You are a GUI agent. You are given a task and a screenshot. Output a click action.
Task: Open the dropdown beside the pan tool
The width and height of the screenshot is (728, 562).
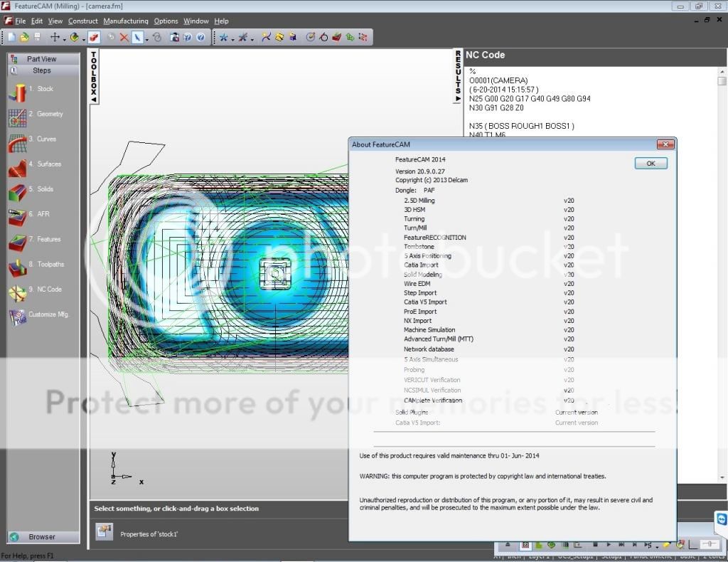click(x=64, y=39)
